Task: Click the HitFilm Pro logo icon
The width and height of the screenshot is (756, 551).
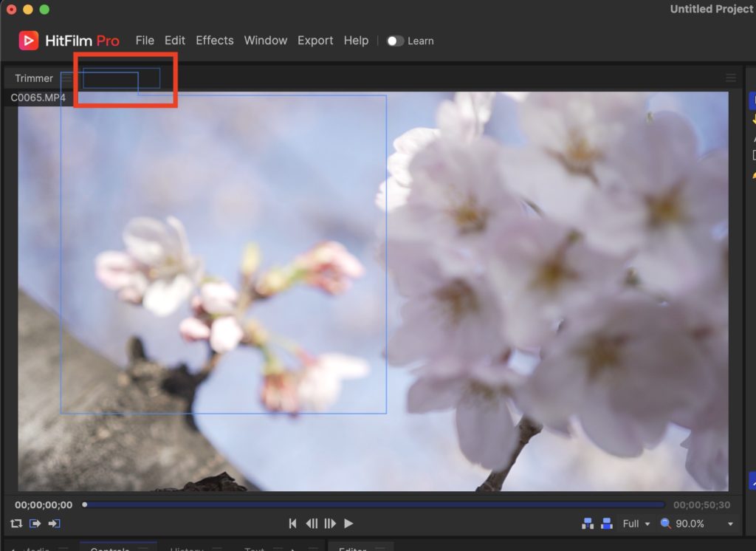Action: tap(29, 41)
